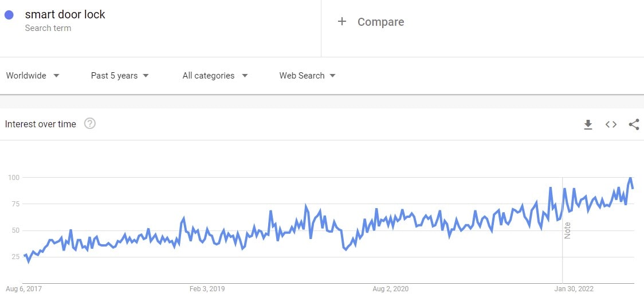644x305 pixels.
Task: Click the Aug 6, 2017 axis label
Action: tap(23, 289)
